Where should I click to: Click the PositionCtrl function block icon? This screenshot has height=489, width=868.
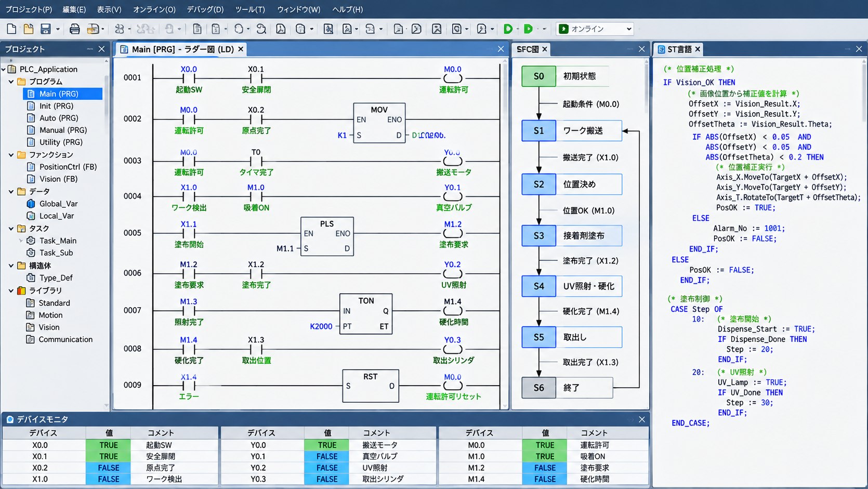[x=31, y=167]
